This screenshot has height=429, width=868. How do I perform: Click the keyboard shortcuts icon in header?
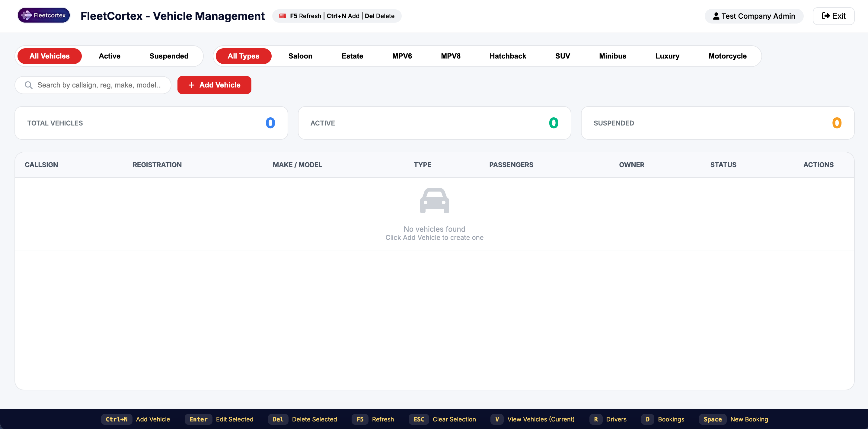[x=283, y=16]
